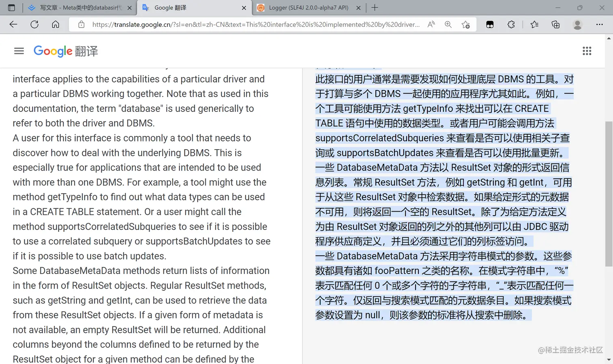
Task: Open the dark extension icon beside address bar
Action: click(x=490, y=24)
